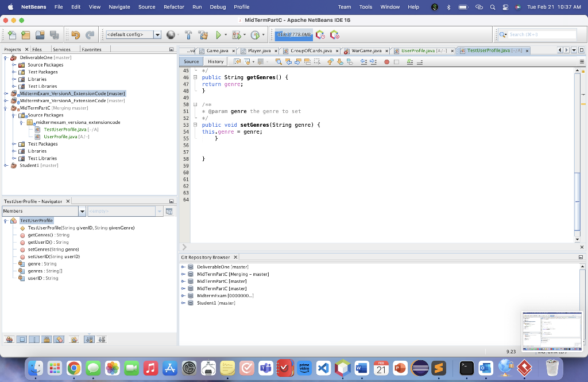This screenshot has width=588, height=382.
Task: Click the Profile Project clock icon
Action: point(255,35)
